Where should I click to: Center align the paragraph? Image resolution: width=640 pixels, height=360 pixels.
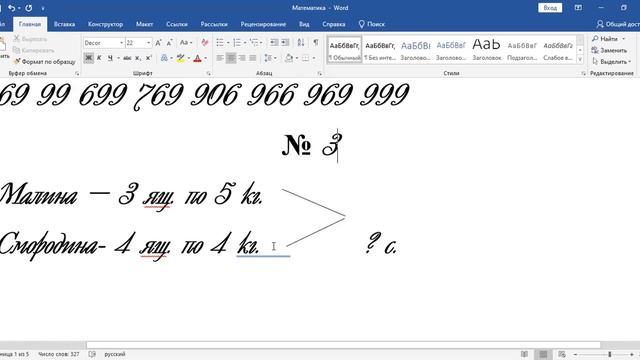[231, 58]
